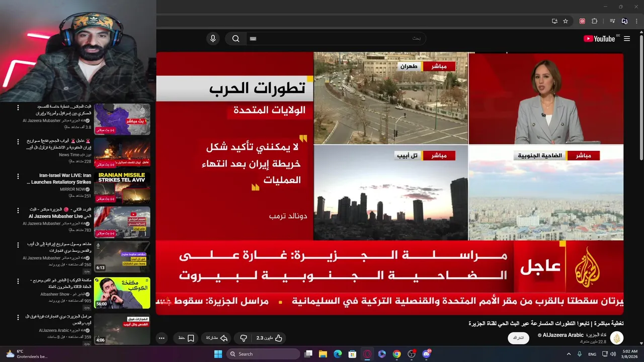Open the red recorder extension icon

[582, 21]
